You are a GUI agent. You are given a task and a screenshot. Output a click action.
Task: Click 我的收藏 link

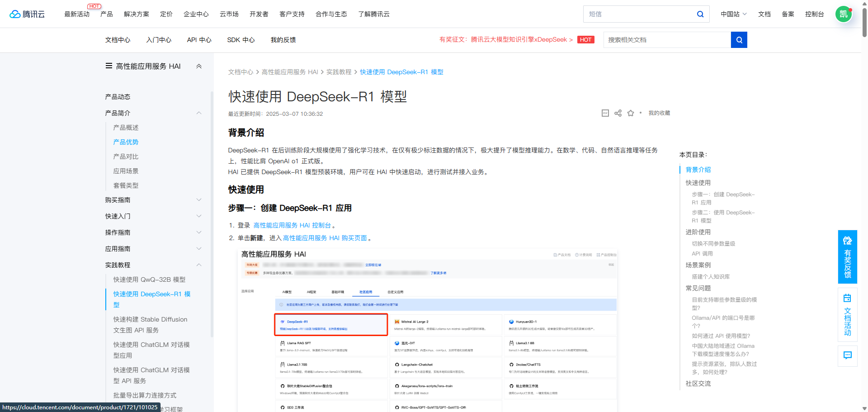pos(660,113)
